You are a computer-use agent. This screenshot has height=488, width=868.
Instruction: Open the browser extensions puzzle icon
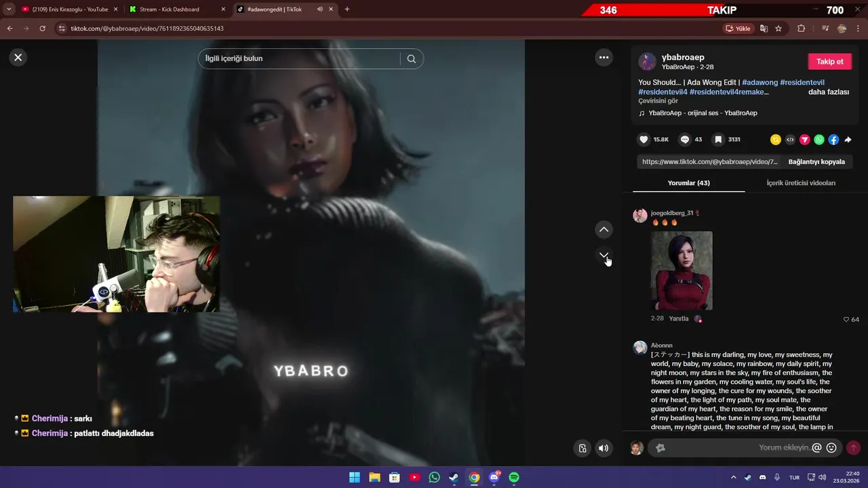point(802,28)
